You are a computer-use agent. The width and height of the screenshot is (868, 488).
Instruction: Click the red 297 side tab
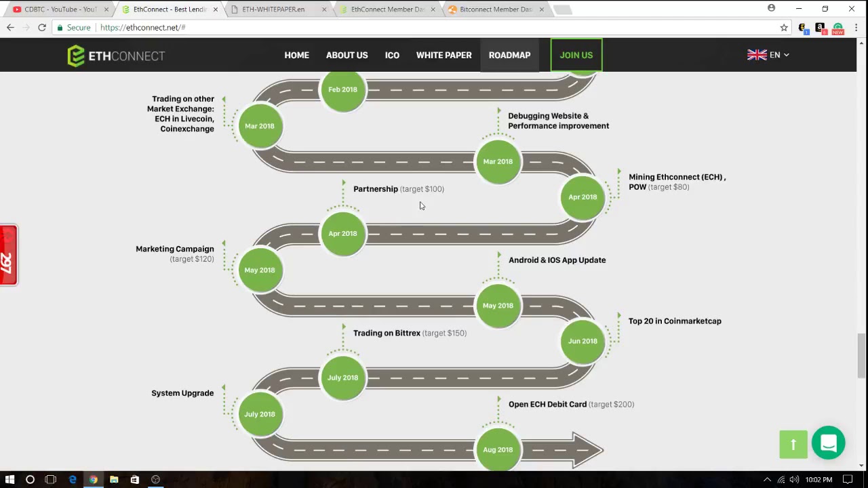(8, 256)
